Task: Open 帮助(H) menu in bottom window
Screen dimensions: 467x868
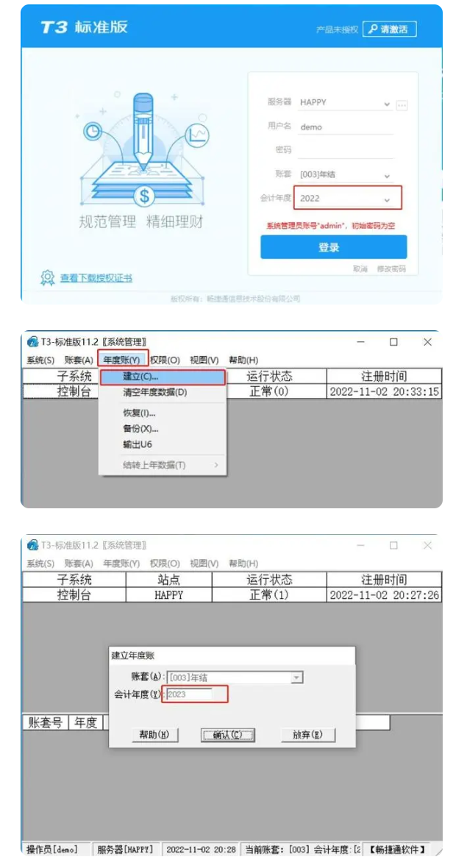Action: click(x=243, y=563)
